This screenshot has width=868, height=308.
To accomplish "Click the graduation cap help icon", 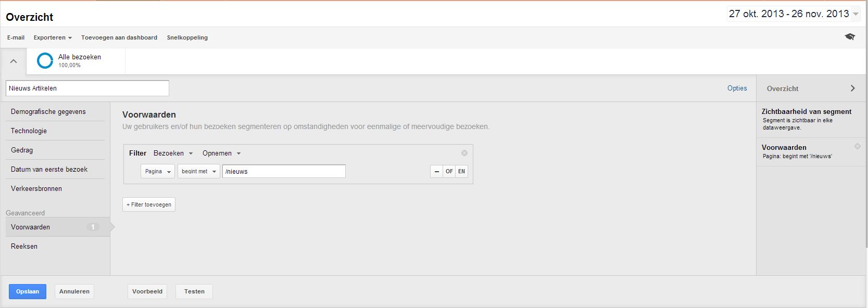I will pyautogui.click(x=850, y=37).
